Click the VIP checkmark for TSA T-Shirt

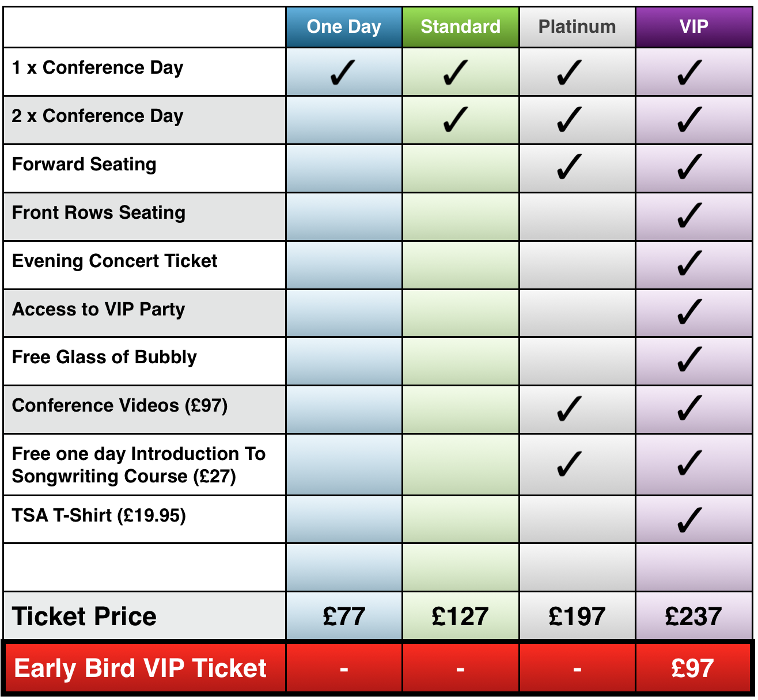(x=689, y=520)
